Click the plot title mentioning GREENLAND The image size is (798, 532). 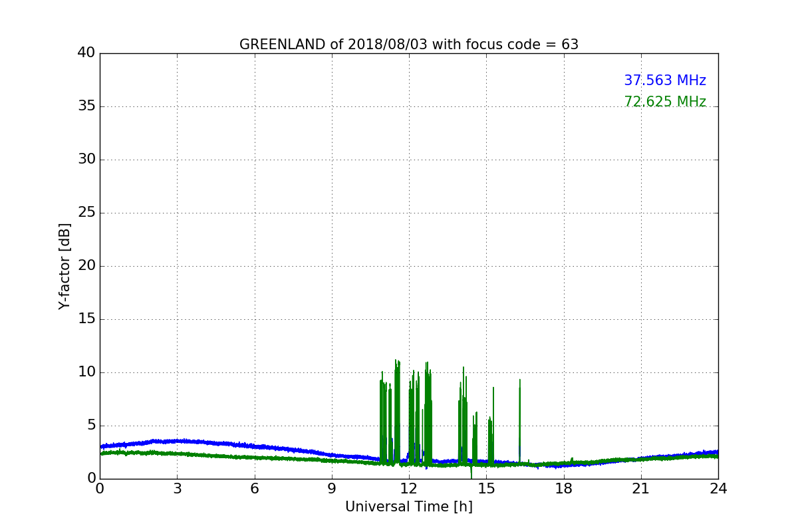tap(409, 45)
